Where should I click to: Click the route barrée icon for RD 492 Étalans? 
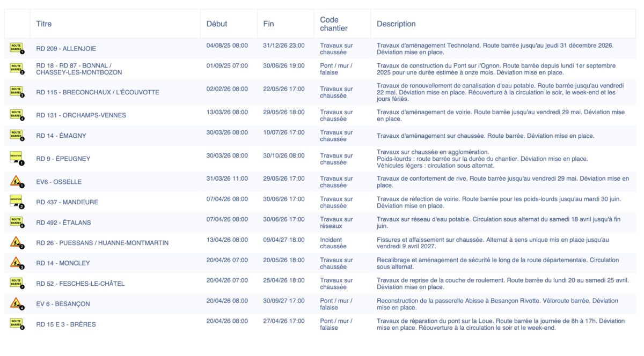[17, 222]
